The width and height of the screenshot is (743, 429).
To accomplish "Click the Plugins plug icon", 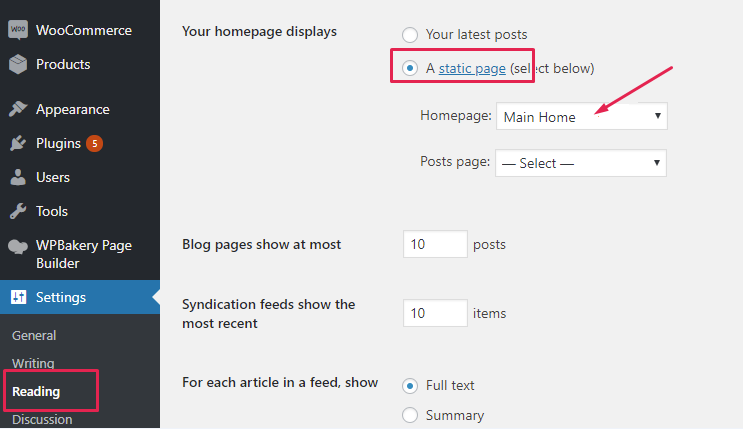I will (x=18, y=143).
